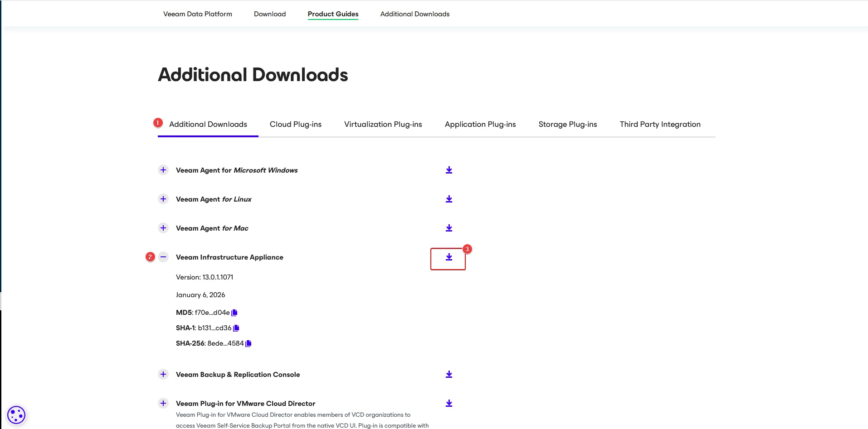
Task: Switch to Virtualization Plug-ins tab
Action: click(x=383, y=124)
